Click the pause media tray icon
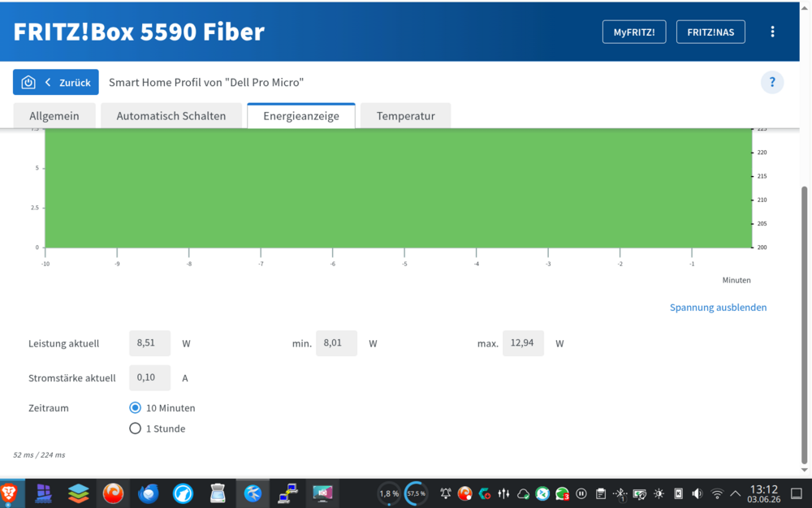The height and width of the screenshot is (508, 812). [581, 493]
